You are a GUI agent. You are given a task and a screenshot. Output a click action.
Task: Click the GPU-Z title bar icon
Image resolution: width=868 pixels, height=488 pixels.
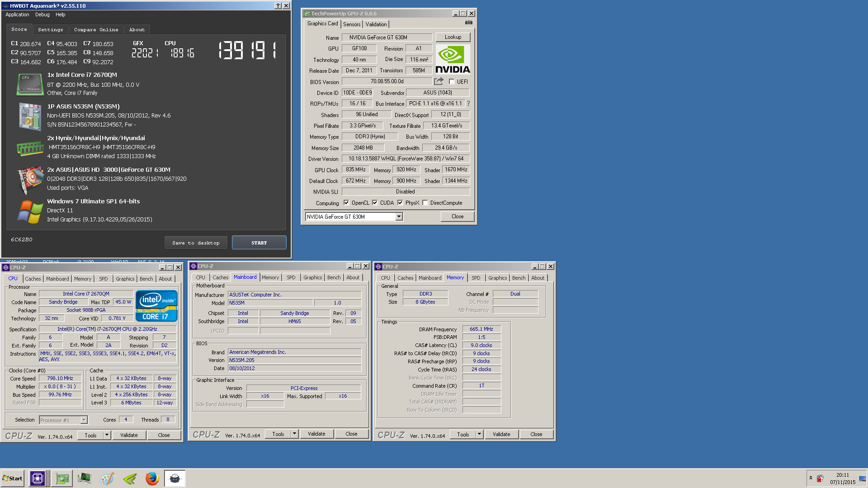click(307, 14)
